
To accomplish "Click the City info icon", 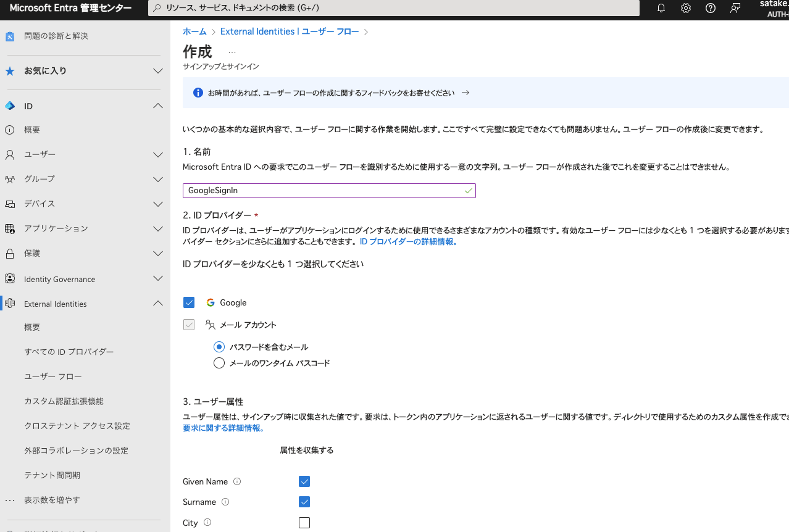I will pos(207,522).
